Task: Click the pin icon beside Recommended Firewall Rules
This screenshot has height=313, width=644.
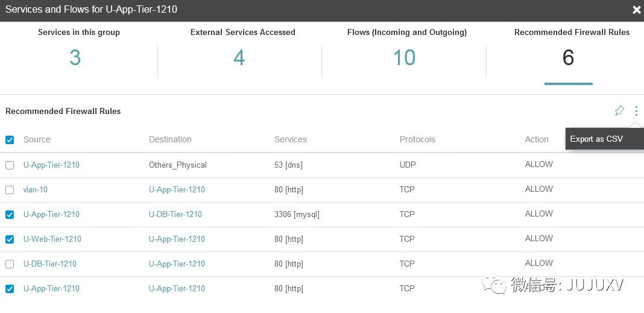Action: pos(619,111)
